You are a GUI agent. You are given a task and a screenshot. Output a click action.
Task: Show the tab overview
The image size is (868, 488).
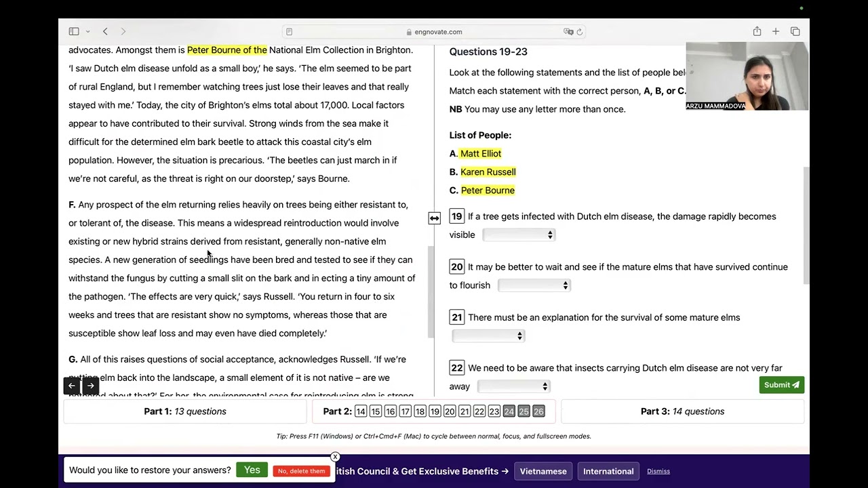(x=795, y=31)
